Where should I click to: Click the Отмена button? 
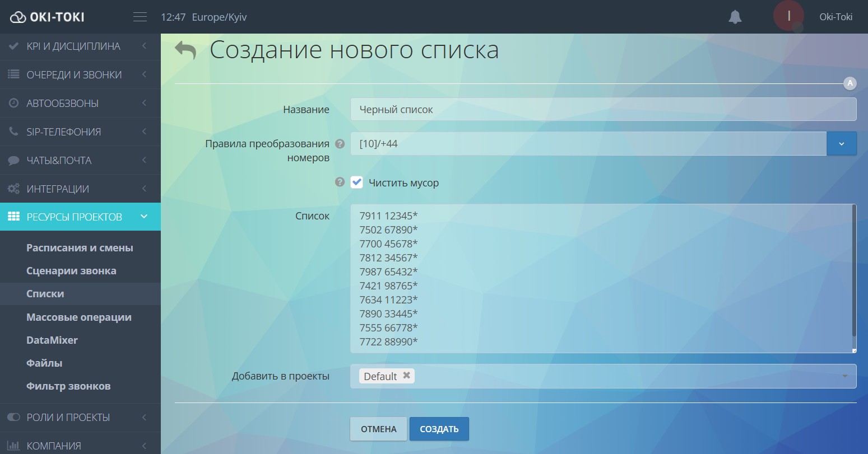point(378,428)
